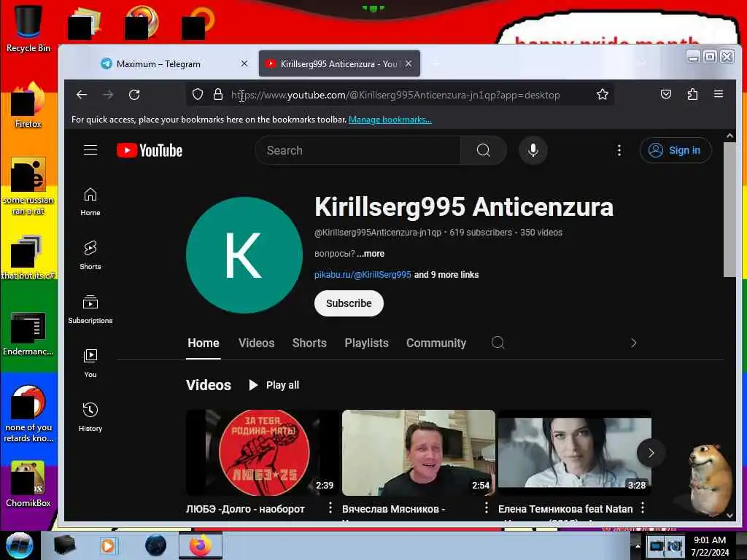The image size is (747, 560).
Task: Select the channel Shorts tab
Action: pyautogui.click(x=309, y=343)
